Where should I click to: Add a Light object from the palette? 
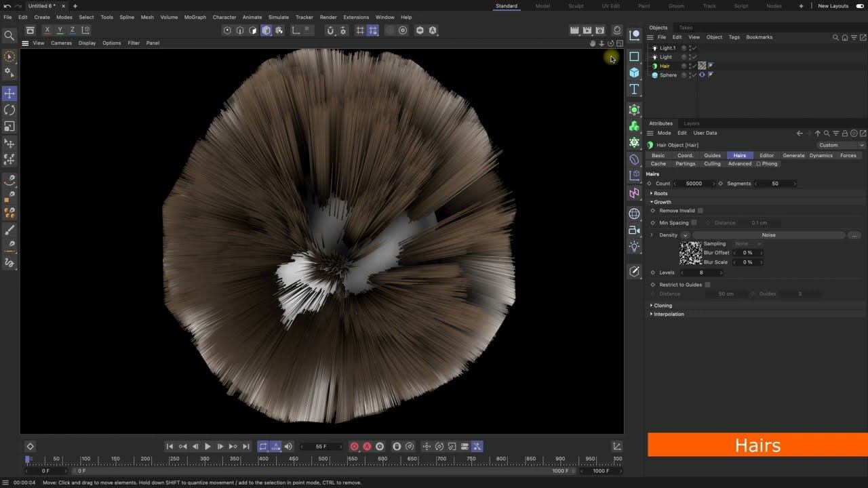pos(634,246)
